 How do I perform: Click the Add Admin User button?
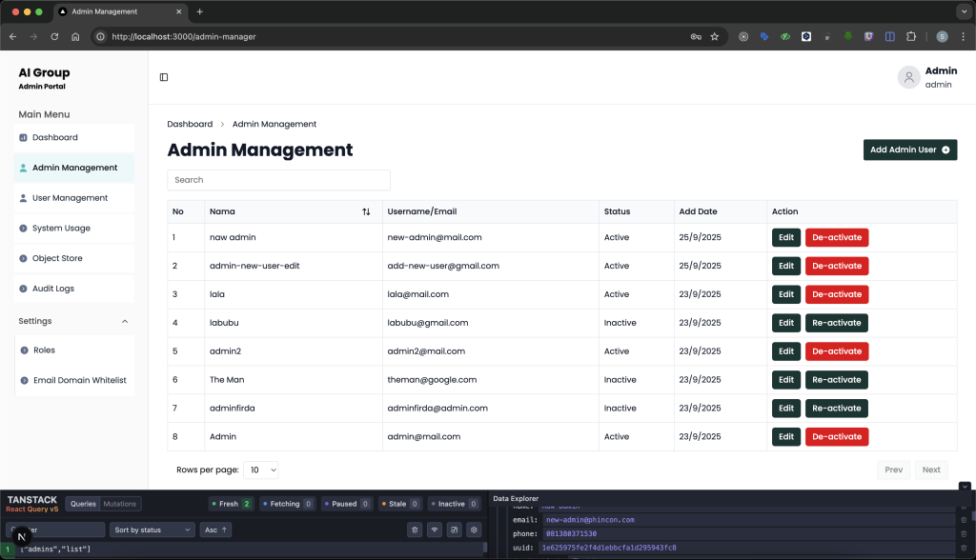(x=909, y=150)
